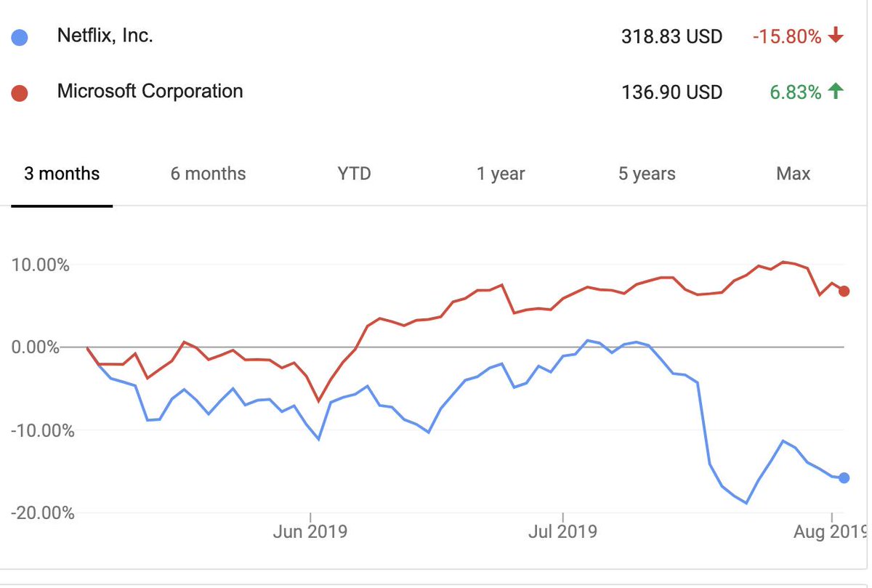Click the Microsoft price 136.90 USD
This screenshot has width=872, height=588.
(671, 92)
